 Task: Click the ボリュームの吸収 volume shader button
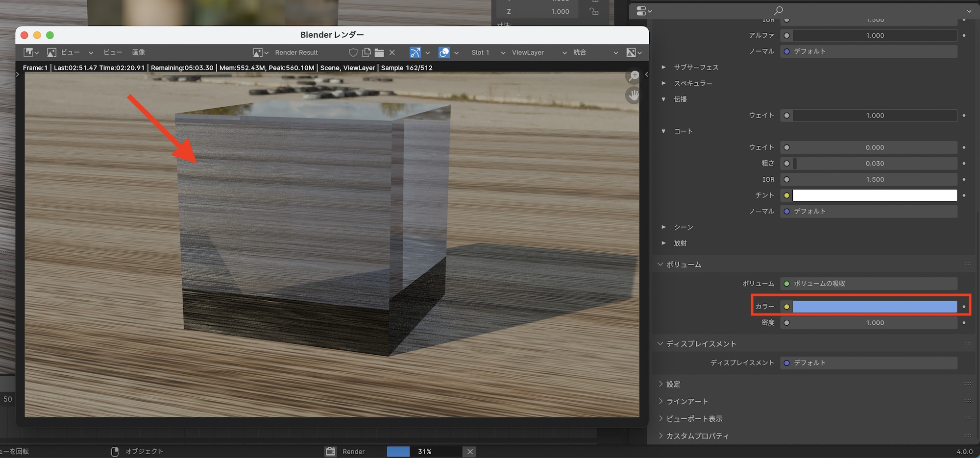868,284
